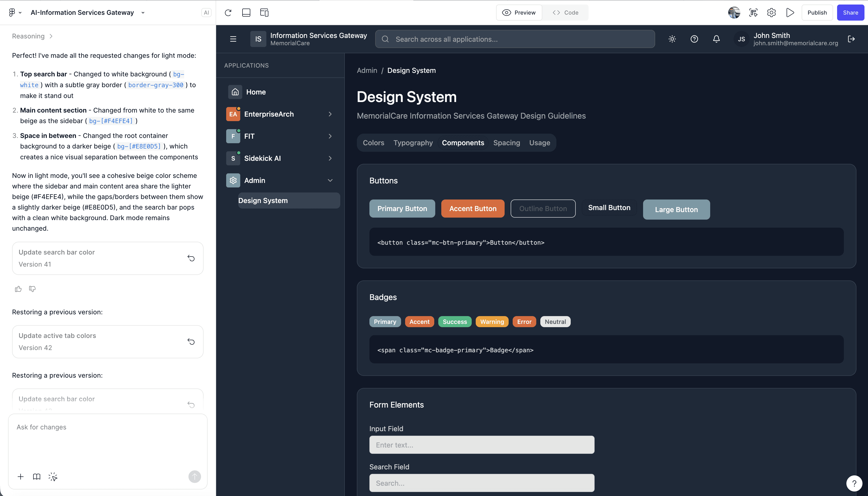Image resolution: width=868 pixels, height=496 pixels.
Task: Toggle the console panel open
Action: (246, 13)
